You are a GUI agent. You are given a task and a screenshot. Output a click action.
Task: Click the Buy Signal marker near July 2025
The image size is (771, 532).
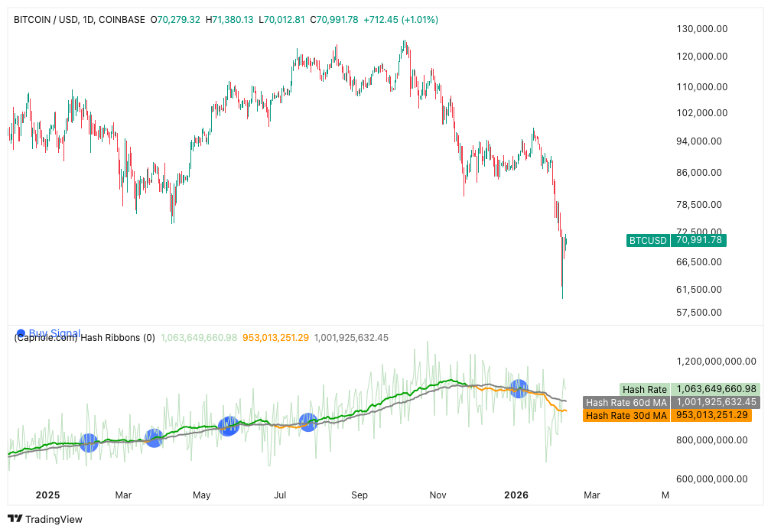[308, 422]
